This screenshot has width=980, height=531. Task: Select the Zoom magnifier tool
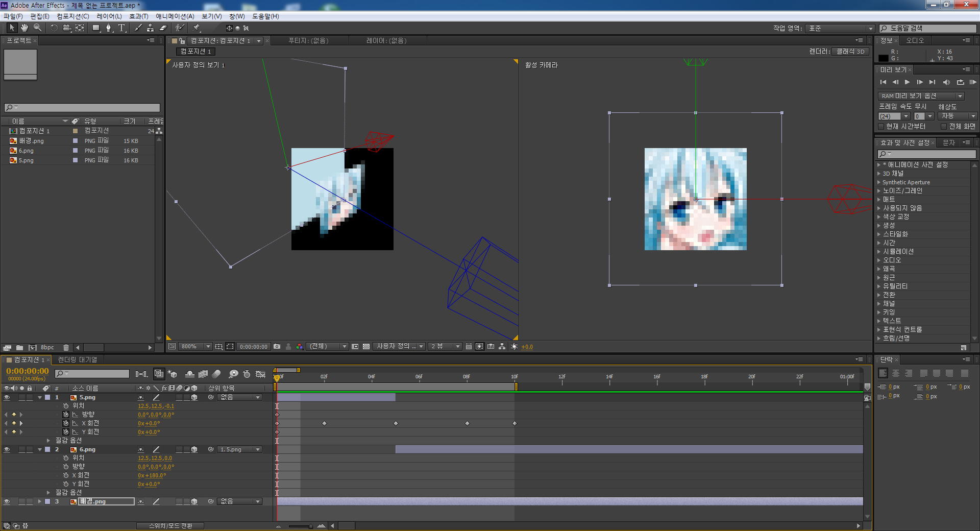pyautogui.click(x=37, y=28)
